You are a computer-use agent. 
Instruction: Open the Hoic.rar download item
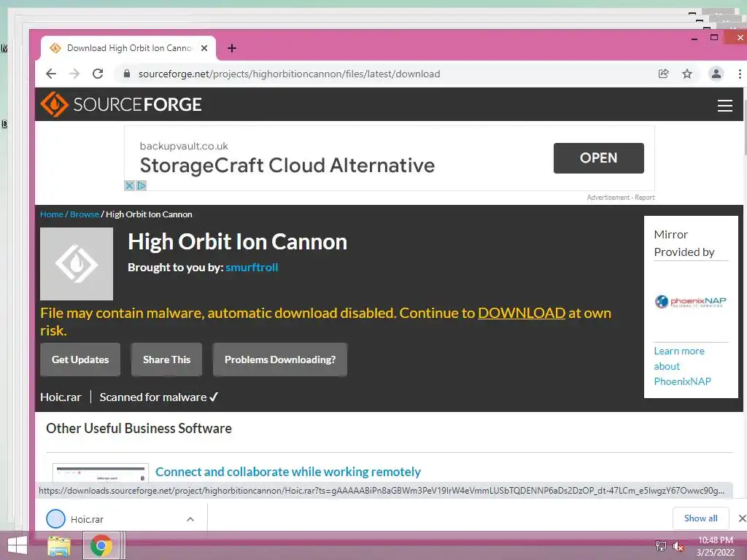coord(87,519)
